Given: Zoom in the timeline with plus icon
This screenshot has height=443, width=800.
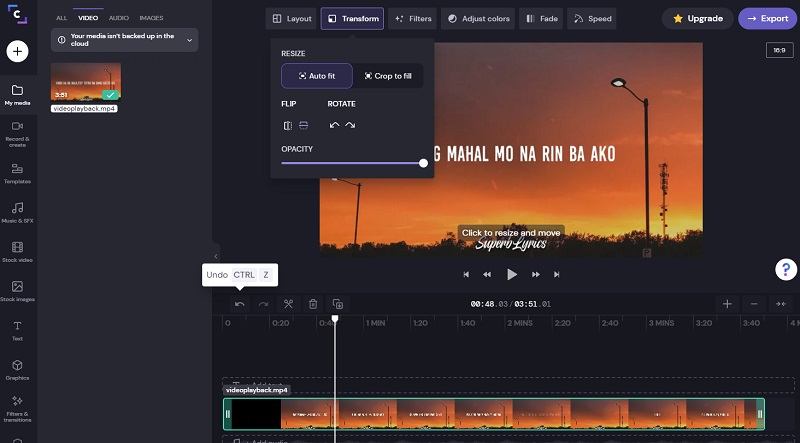Looking at the screenshot, I should [x=727, y=304].
